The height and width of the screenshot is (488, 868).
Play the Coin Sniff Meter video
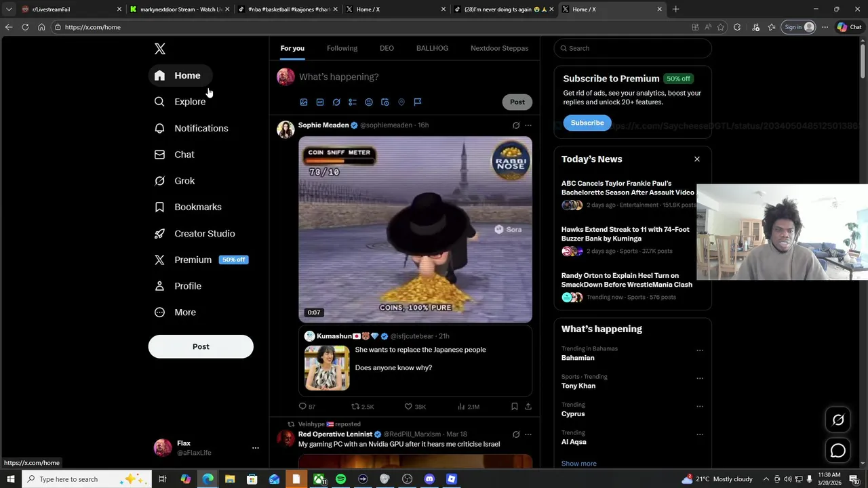[x=416, y=229]
